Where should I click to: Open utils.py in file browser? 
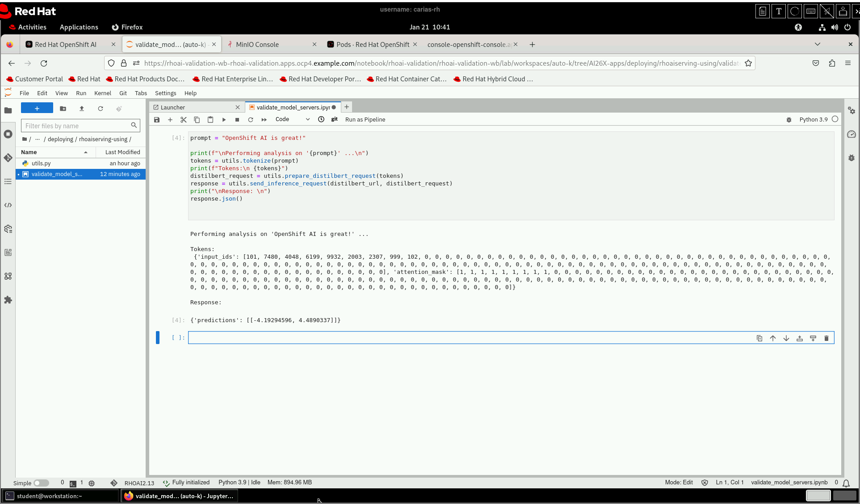[41, 164]
